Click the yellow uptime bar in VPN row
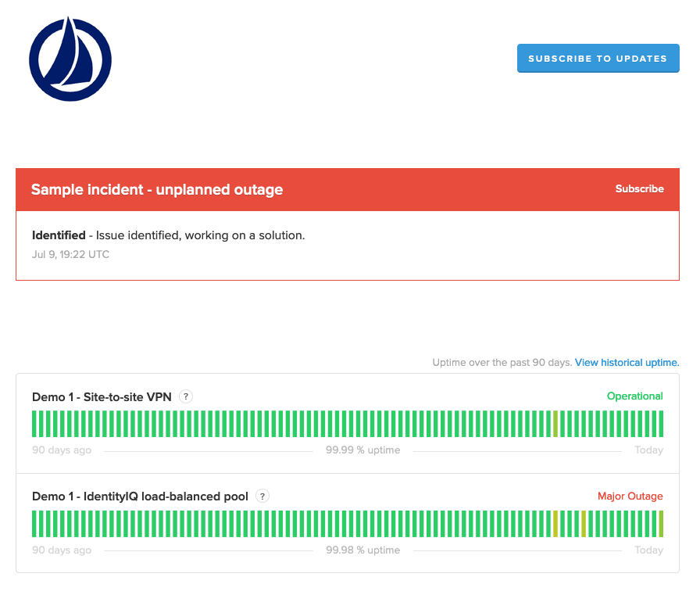Screen dimensions: 700x595 [555, 424]
